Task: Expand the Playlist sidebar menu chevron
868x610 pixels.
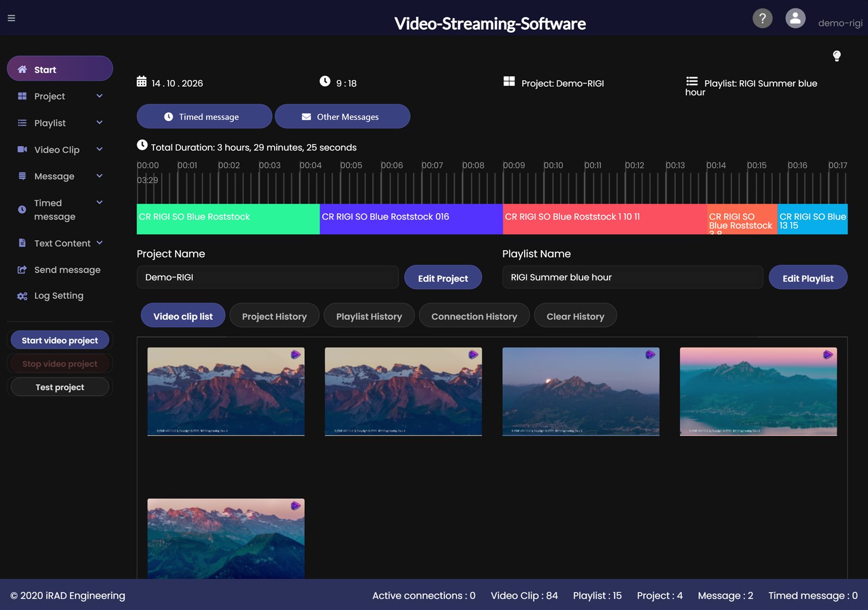Action: tap(99, 123)
